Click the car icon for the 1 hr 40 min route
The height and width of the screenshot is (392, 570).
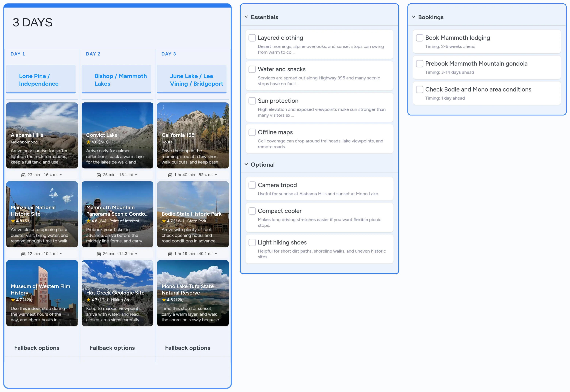coord(170,175)
